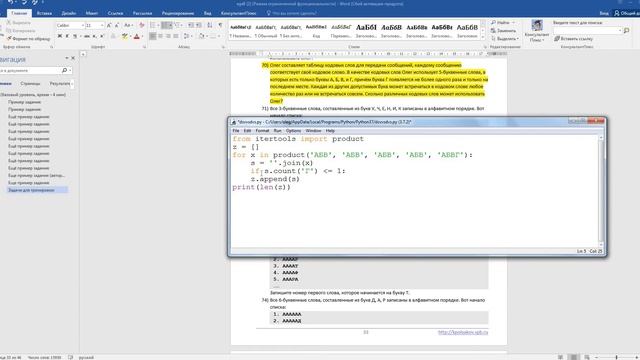This screenshot has width=640, height=360.
Task: Toggle strikethrough formatting in Word ribbon
Action: (87, 36)
